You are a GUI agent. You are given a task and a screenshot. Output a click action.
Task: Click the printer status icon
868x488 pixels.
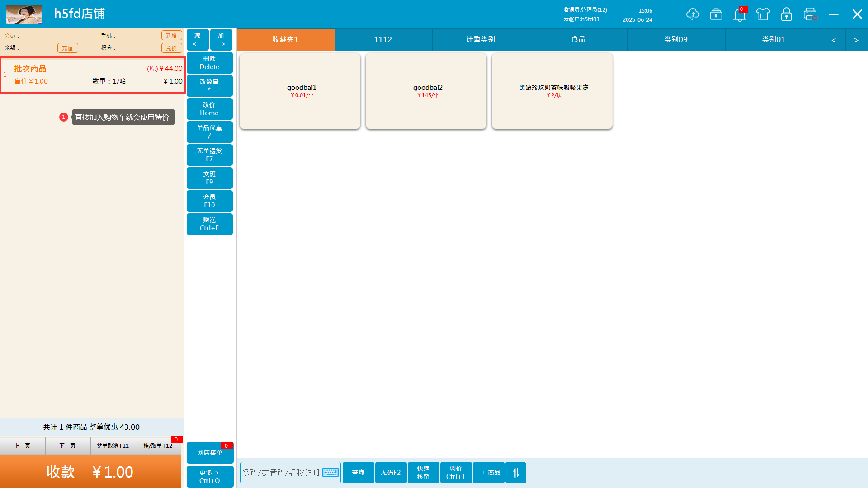pyautogui.click(x=810, y=14)
